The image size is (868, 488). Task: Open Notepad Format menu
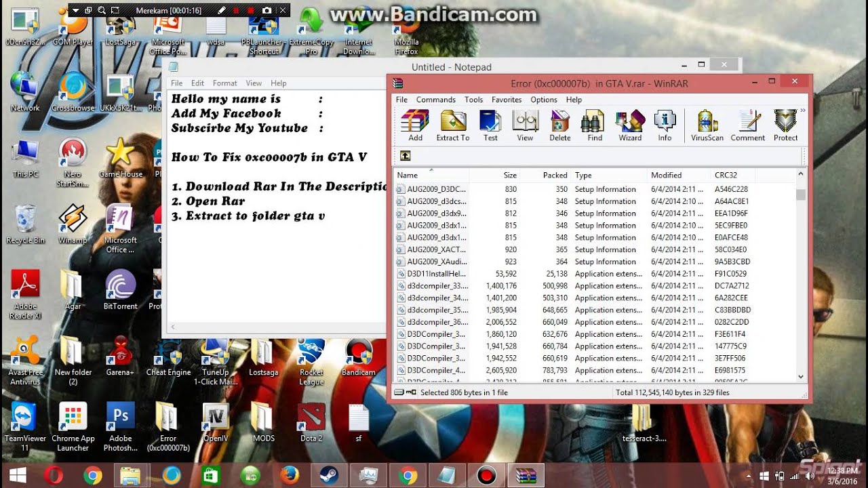click(225, 83)
